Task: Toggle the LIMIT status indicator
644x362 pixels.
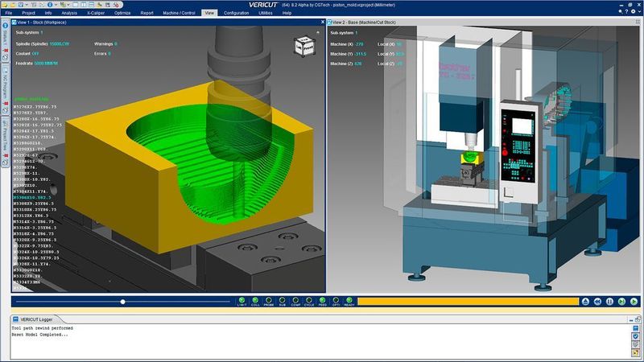Action: point(242,302)
